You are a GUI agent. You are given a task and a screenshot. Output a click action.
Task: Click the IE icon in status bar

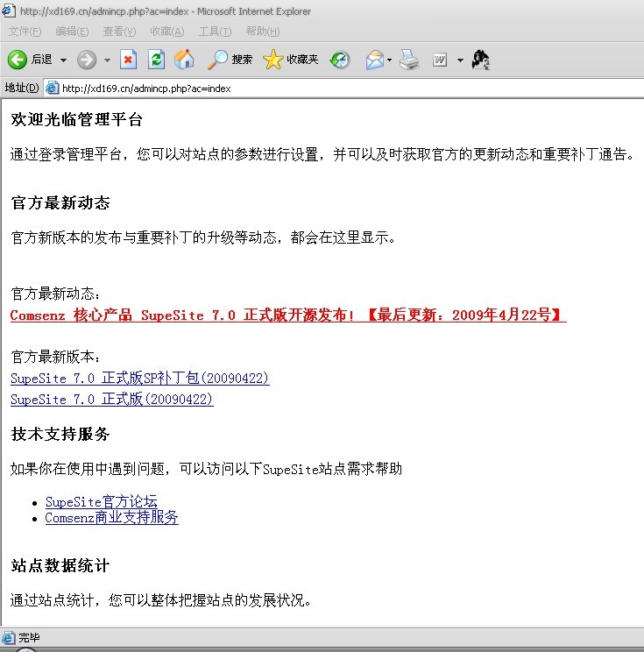point(8,638)
